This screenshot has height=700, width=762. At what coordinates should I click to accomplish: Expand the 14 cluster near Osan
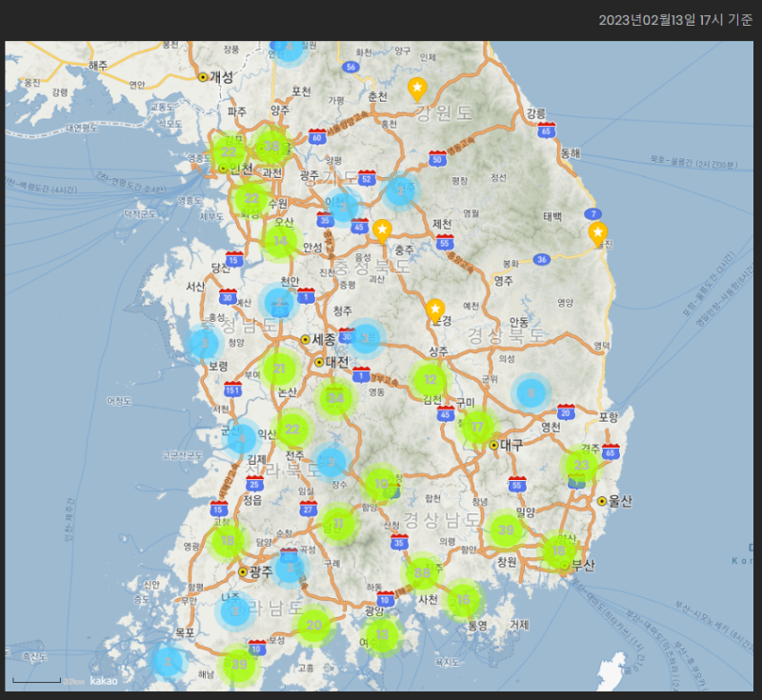pyautogui.click(x=280, y=241)
